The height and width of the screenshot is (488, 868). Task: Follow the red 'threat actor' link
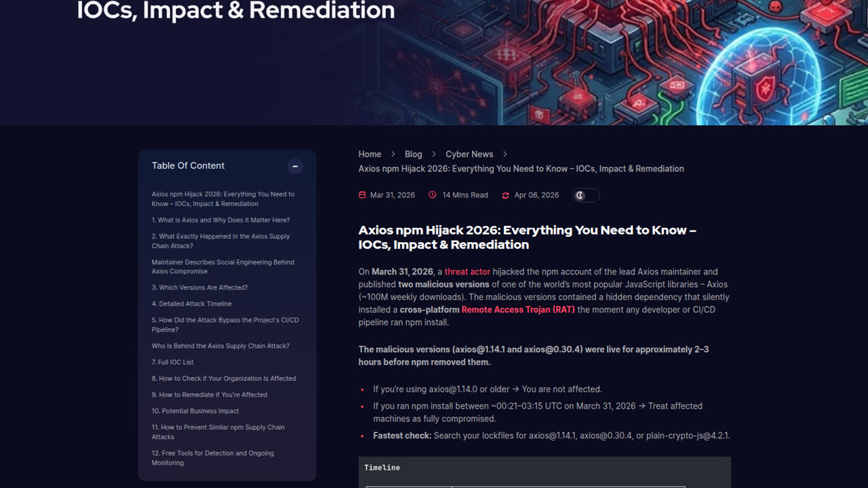(x=467, y=272)
